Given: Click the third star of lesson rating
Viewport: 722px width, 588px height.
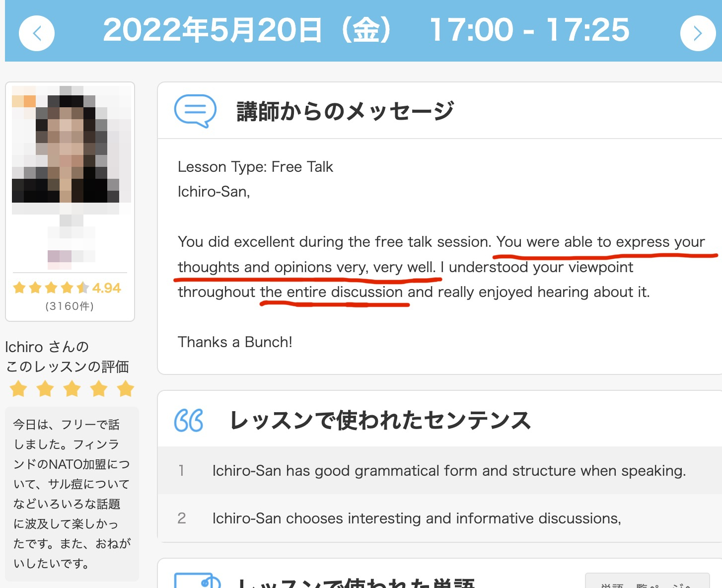Looking at the screenshot, I should click(x=72, y=388).
